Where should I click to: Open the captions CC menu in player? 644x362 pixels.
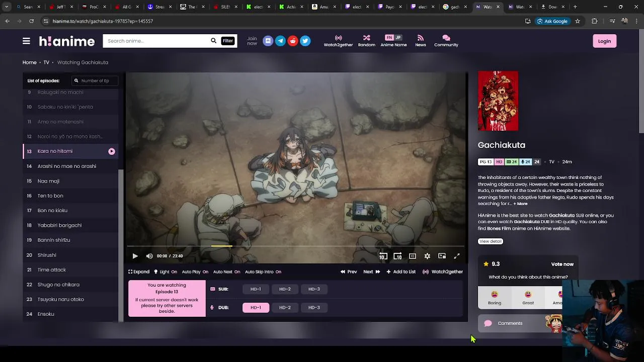pyautogui.click(x=413, y=256)
